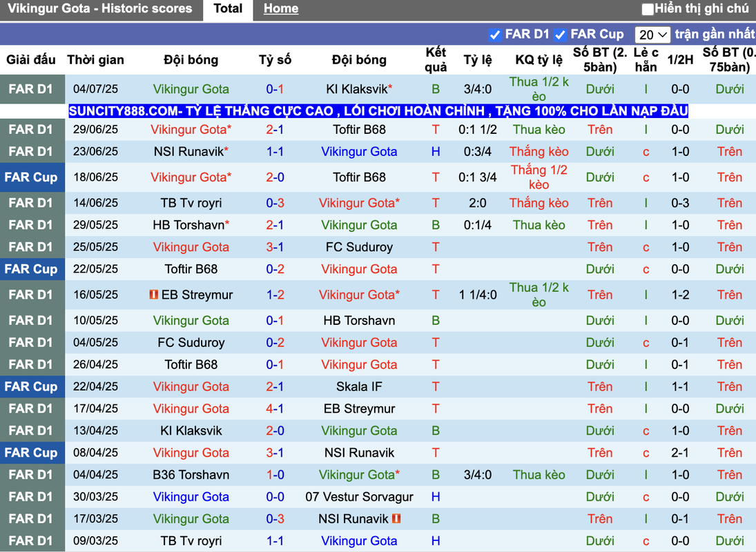Click the HB Torshavn* team name on 29/05/25

click(191, 225)
